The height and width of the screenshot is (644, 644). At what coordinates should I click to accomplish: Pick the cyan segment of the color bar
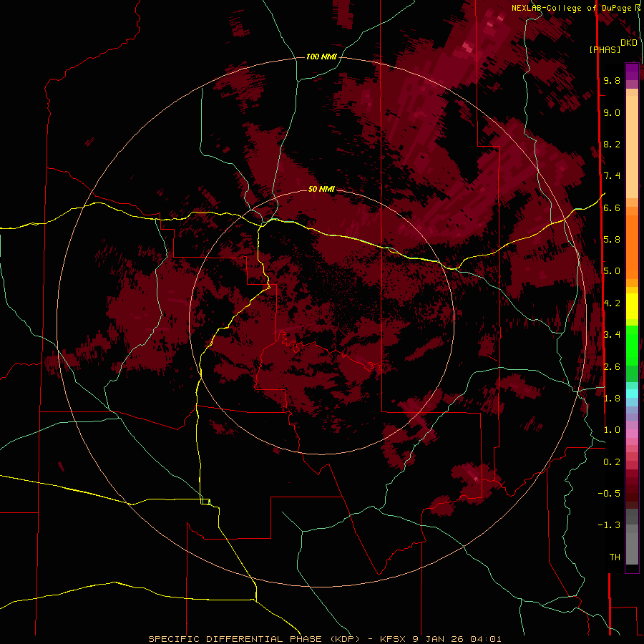click(x=632, y=394)
